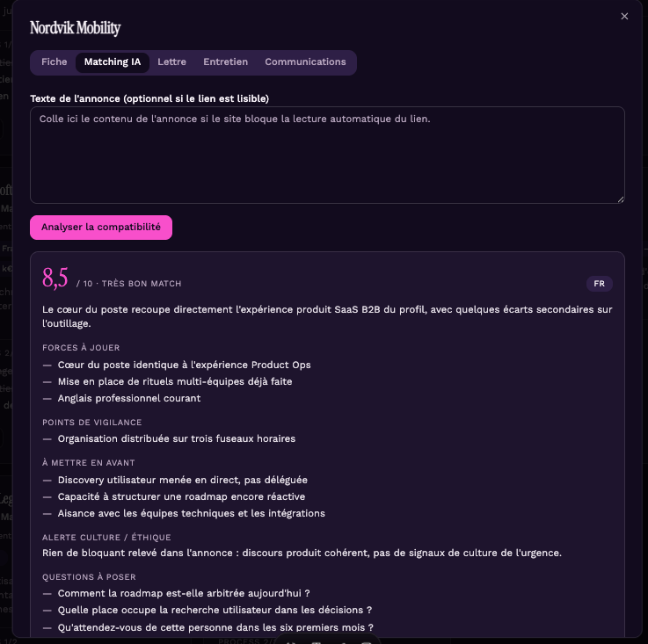
Task: Click the Forces à jouer heading
Action: [x=81, y=348]
